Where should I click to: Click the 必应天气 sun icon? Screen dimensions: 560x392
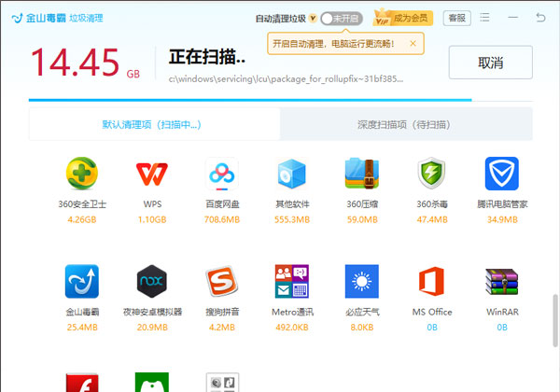click(x=362, y=281)
